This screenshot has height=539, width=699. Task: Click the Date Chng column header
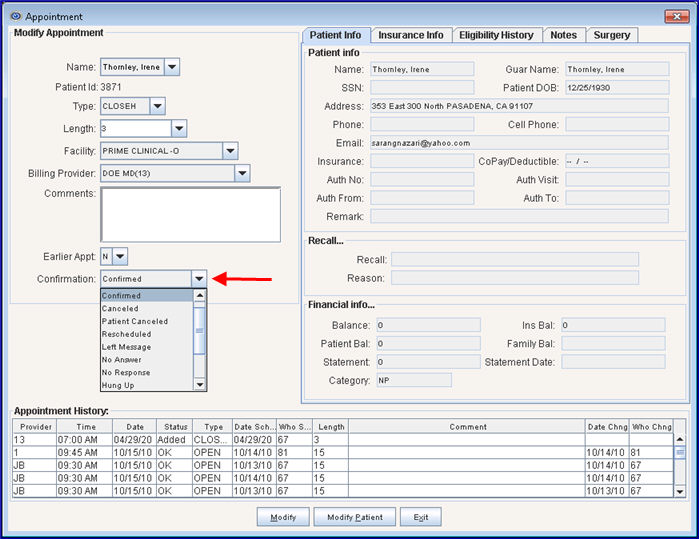(607, 427)
